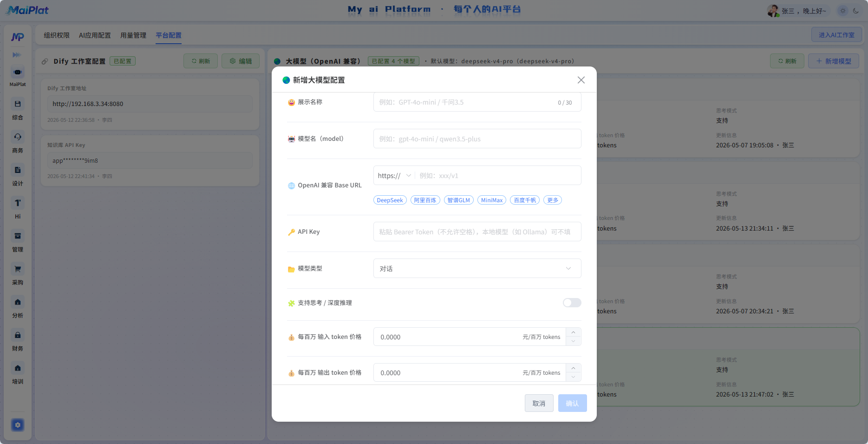Open the https:// protocol dropdown

tap(394, 176)
